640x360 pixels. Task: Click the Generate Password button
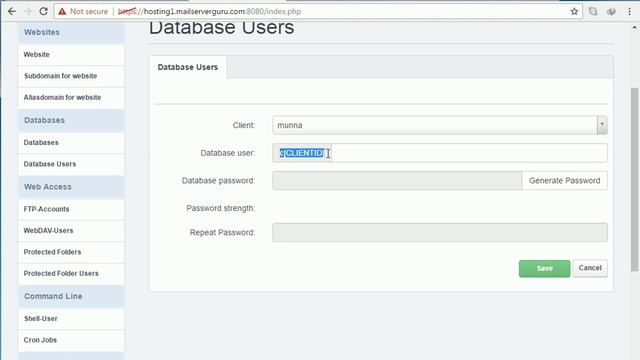(x=564, y=180)
